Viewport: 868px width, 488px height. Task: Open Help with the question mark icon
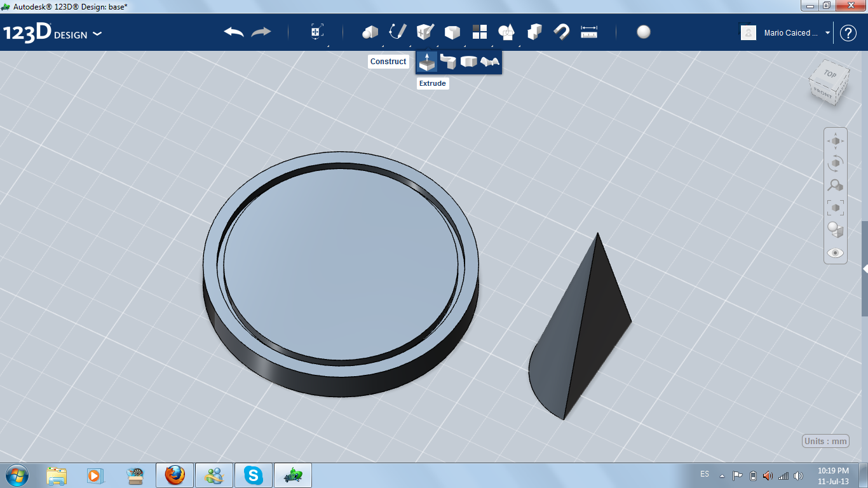tap(848, 33)
